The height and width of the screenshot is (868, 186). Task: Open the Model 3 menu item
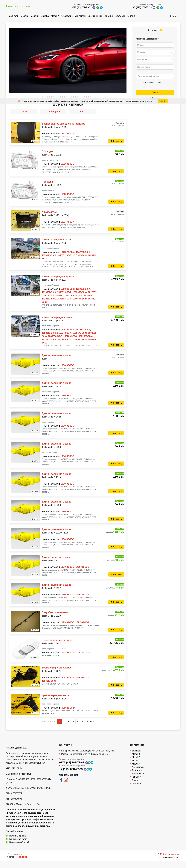[24, 16]
